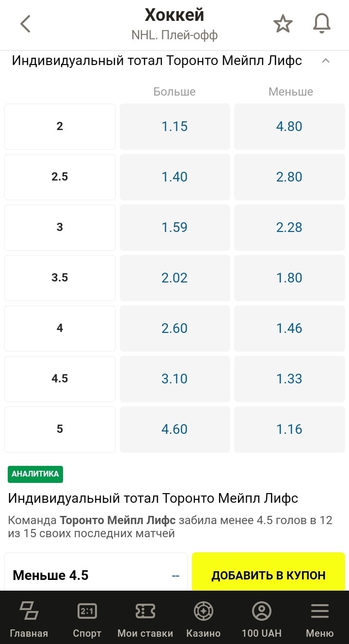Enable notifications with the bell icon

click(322, 23)
